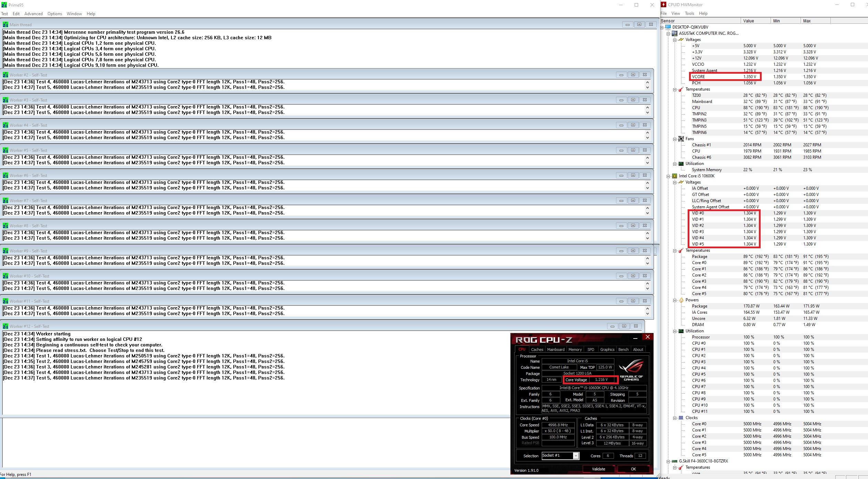Collapse the motherboard Temperatures group

[x=675, y=89]
